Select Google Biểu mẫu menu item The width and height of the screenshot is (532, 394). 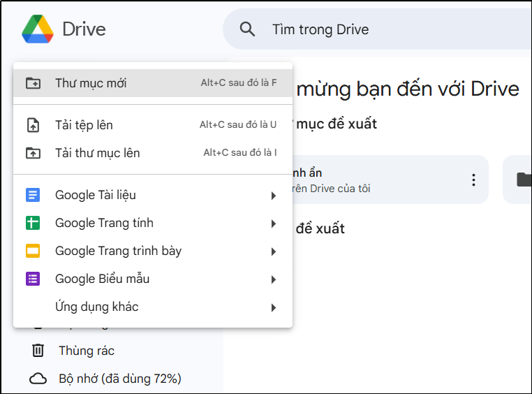click(153, 279)
